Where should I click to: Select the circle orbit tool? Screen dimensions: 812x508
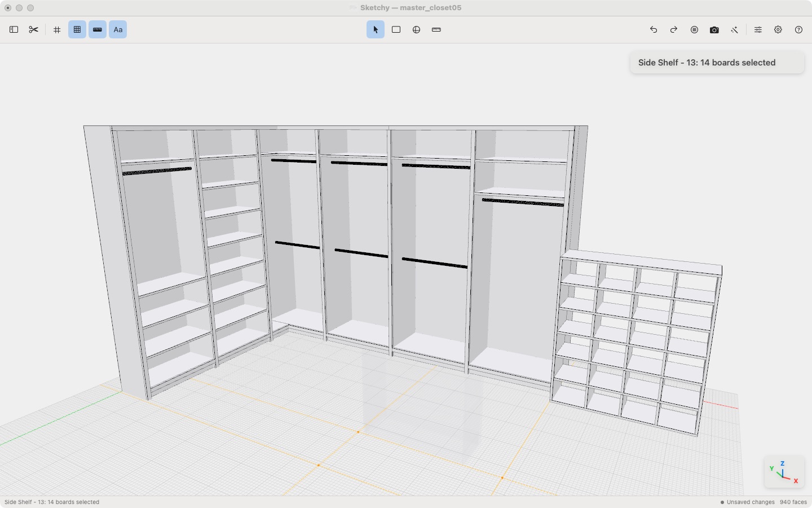tap(416, 30)
